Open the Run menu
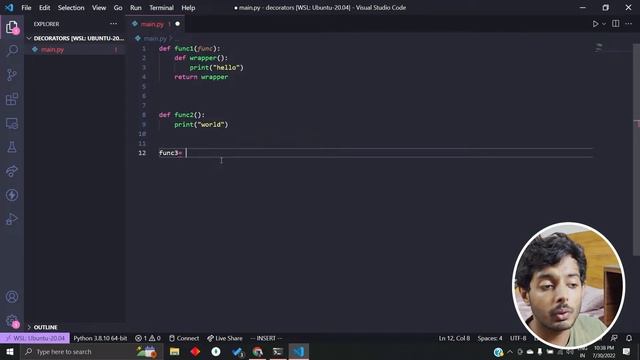 coord(136,8)
